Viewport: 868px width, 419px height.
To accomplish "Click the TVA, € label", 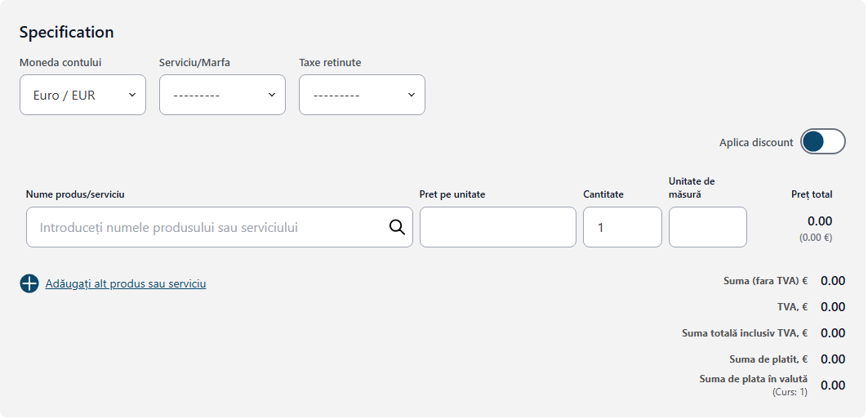I will (x=792, y=307).
